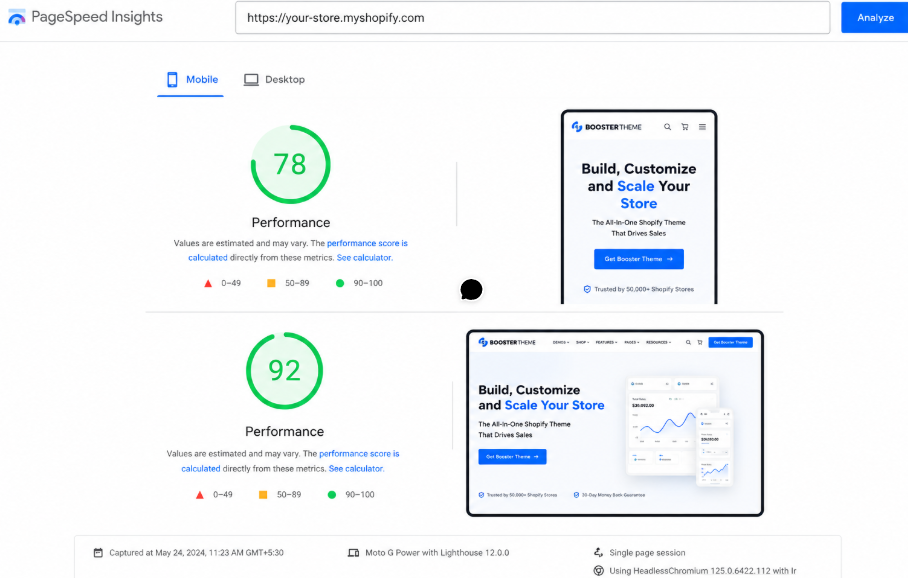Viewport: 908px width, 578px height.
Task: Click the hamburger menu icon in the mobile preview
Action: tap(702, 127)
